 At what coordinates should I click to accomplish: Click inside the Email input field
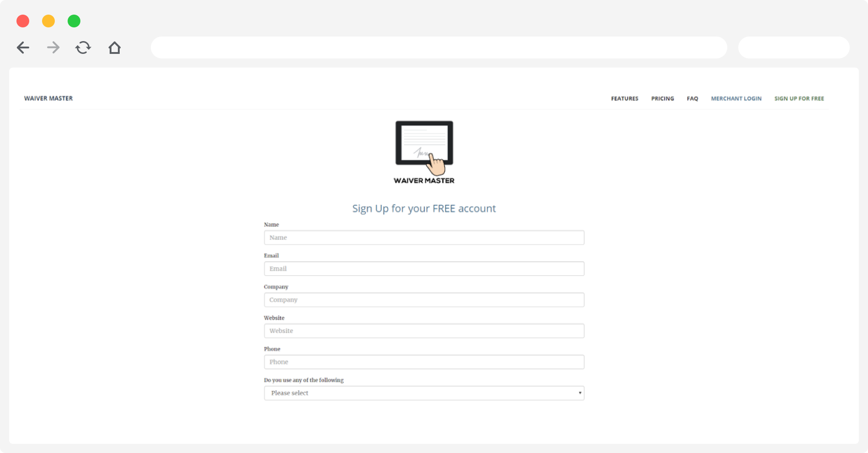pos(424,269)
